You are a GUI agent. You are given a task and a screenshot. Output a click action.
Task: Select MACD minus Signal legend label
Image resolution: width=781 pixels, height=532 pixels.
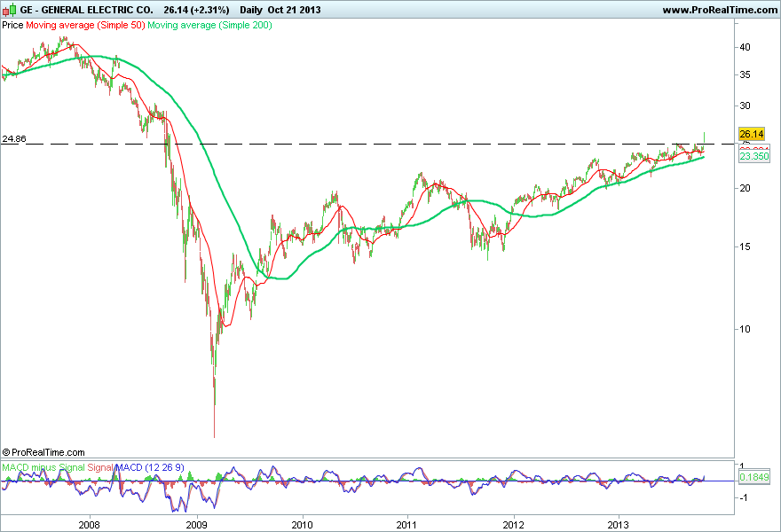[43, 468]
